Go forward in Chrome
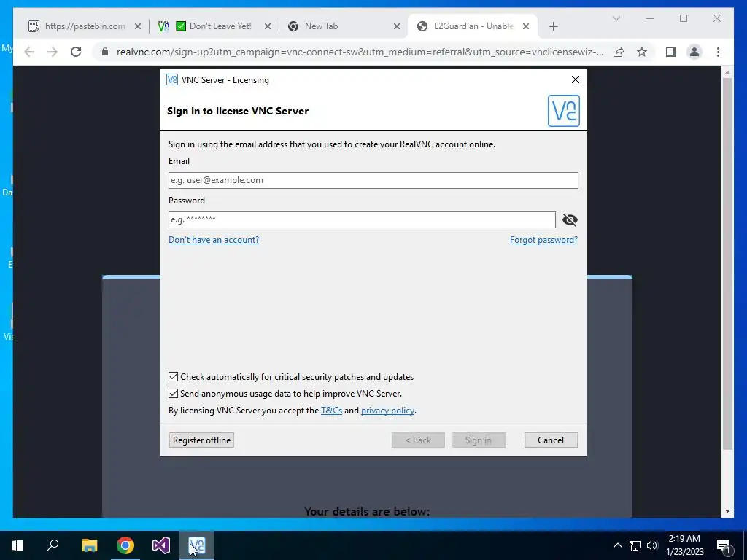 [53, 52]
